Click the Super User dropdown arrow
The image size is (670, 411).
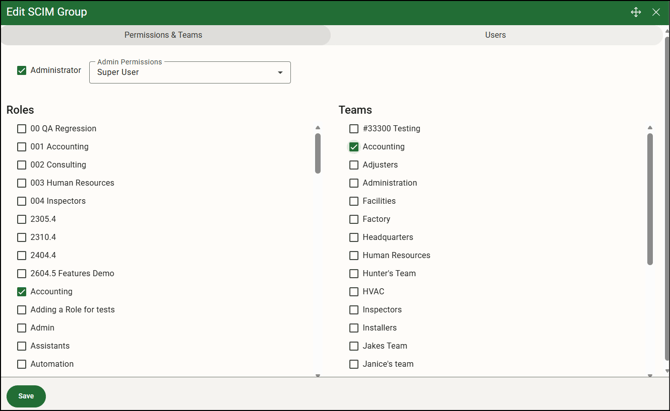coord(280,73)
